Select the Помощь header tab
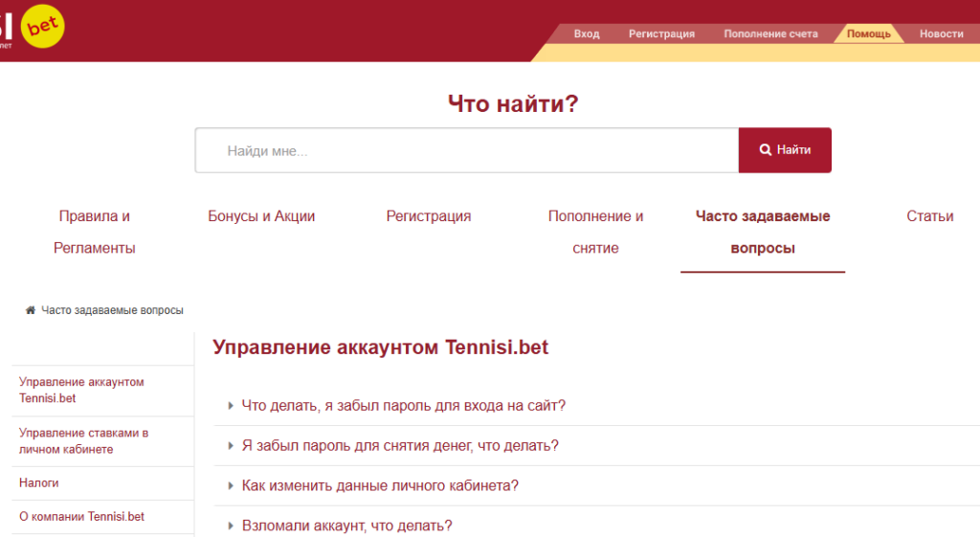 tap(868, 34)
